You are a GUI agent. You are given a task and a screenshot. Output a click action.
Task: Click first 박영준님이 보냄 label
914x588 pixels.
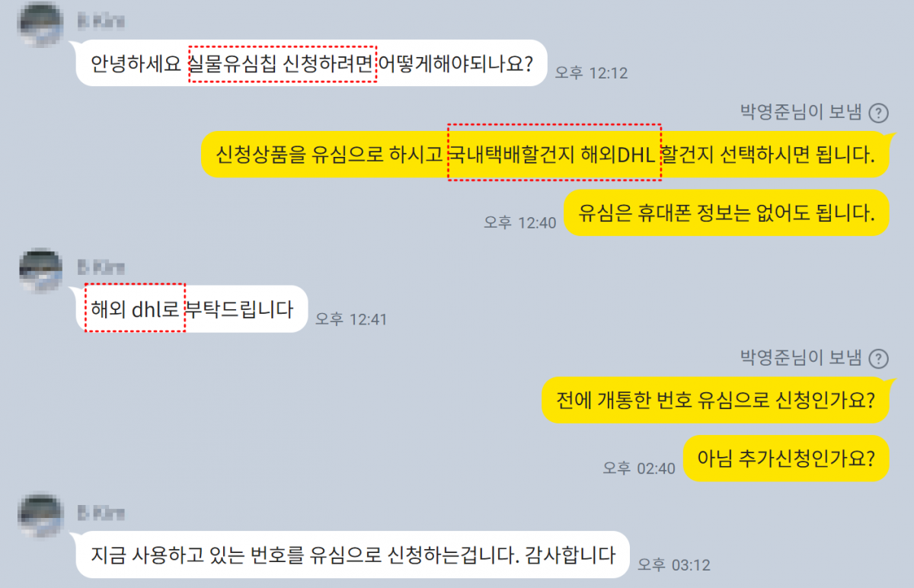tap(801, 113)
